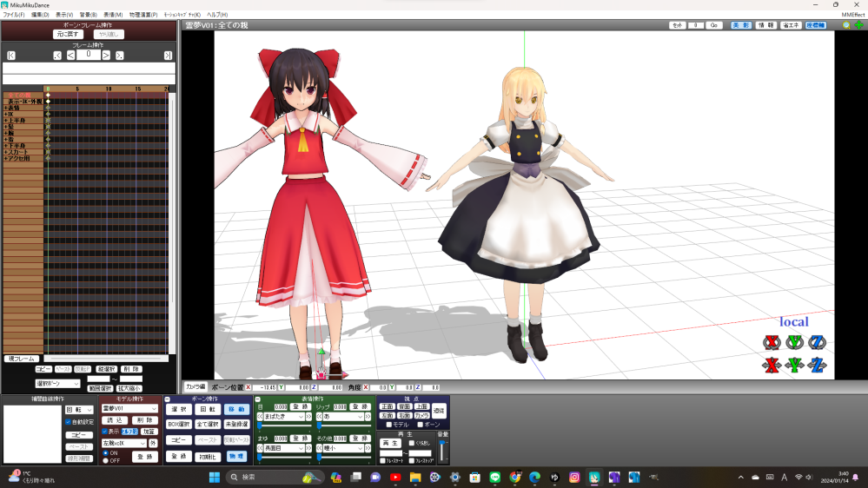
Task: Step forward one frame arrow
Action: point(106,56)
